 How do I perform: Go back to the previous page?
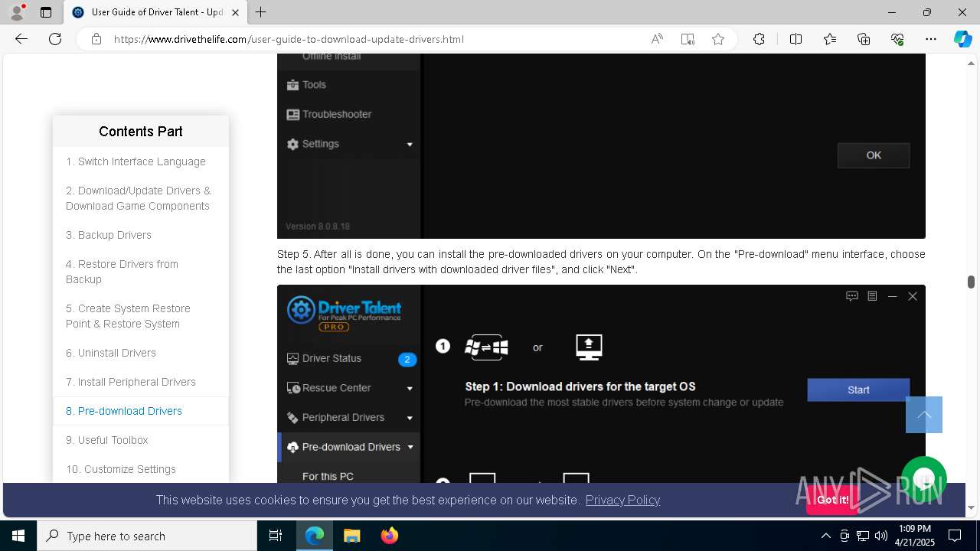(x=21, y=39)
